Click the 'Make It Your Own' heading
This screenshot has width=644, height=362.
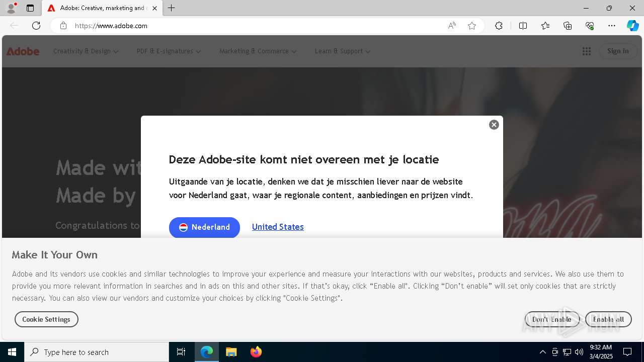55,255
